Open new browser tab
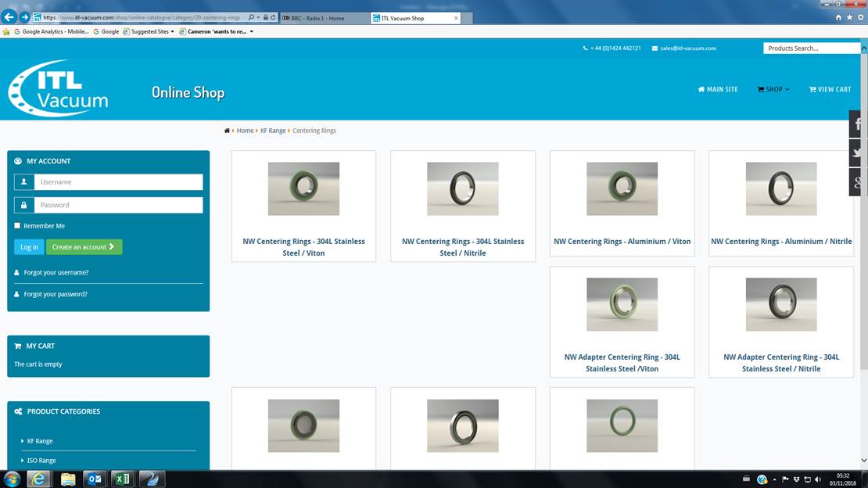This screenshot has height=488, width=868. coord(467,18)
